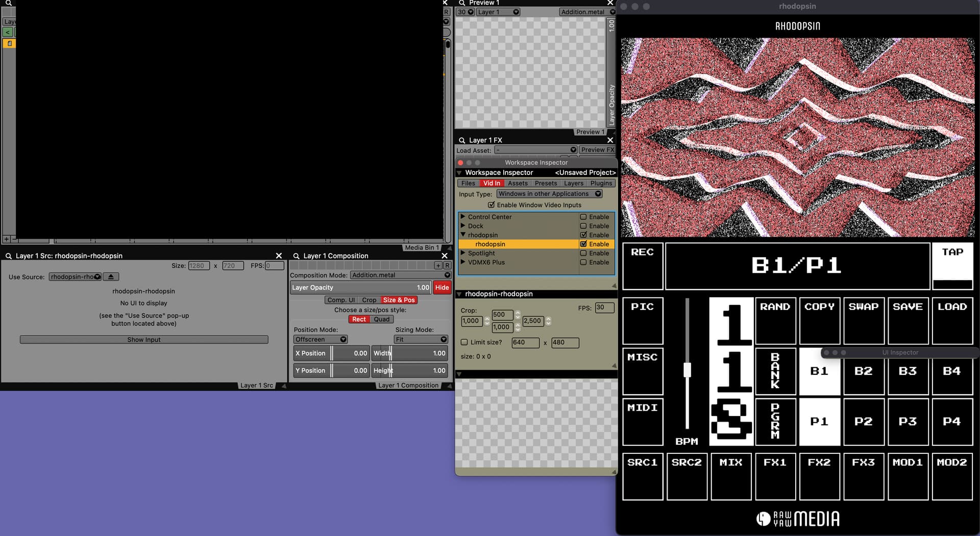Click the BPM vertical slider handle
Image resolution: width=980 pixels, height=536 pixels.
(687, 370)
